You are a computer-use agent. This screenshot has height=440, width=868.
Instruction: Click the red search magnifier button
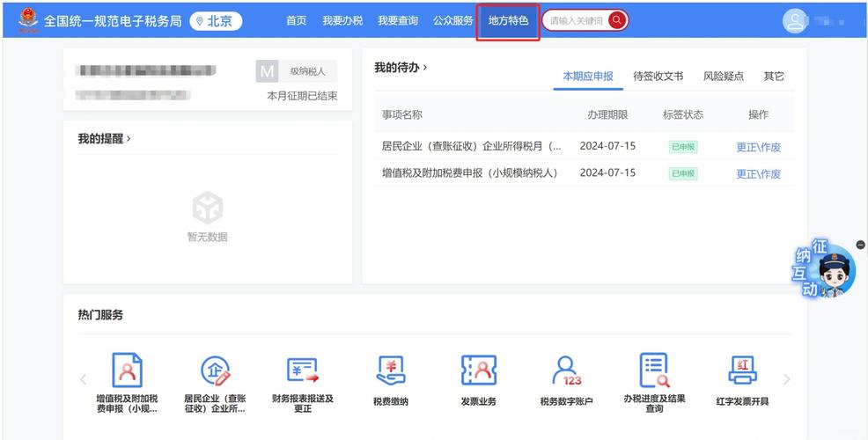617,20
